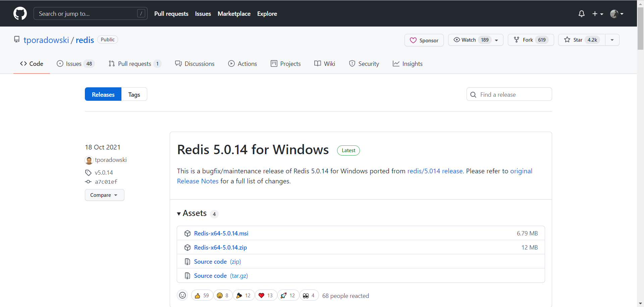Image resolution: width=644 pixels, height=307 pixels.
Task: Toggle the thumbs up reaction
Action: pos(202,296)
